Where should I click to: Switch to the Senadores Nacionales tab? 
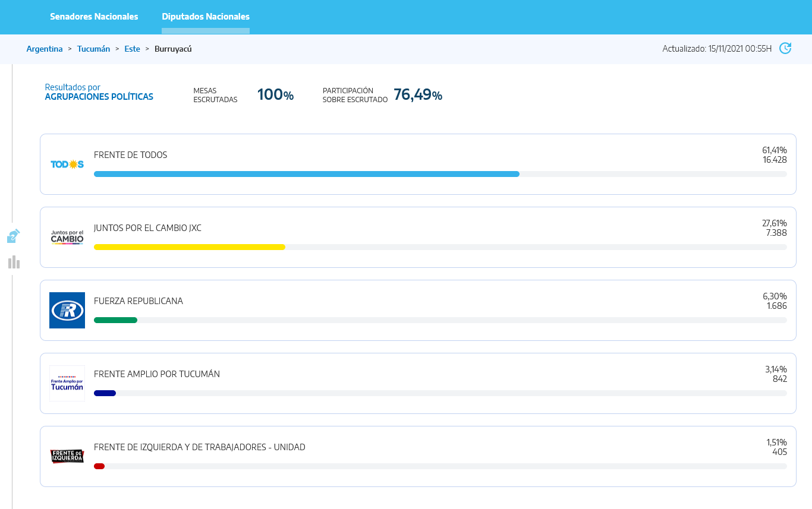[x=94, y=17]
